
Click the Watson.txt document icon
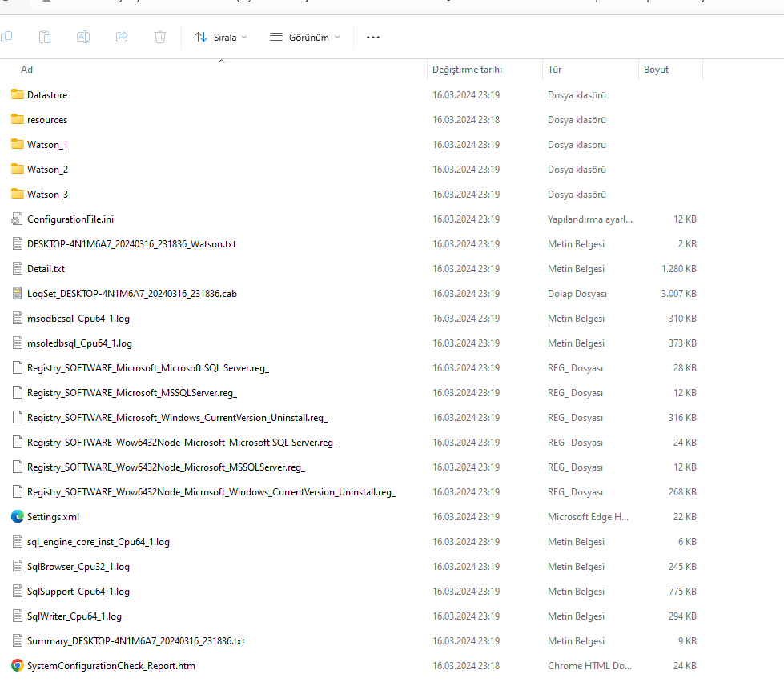[18, 244]
